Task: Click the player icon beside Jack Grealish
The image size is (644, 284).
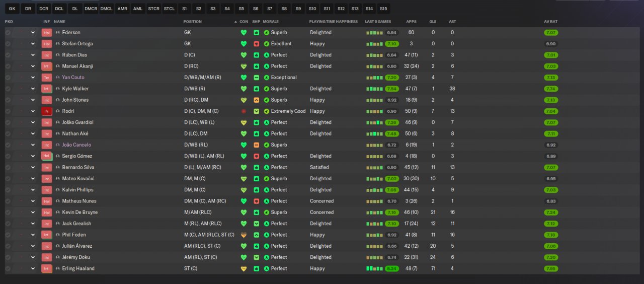Action: click(58, 224)
